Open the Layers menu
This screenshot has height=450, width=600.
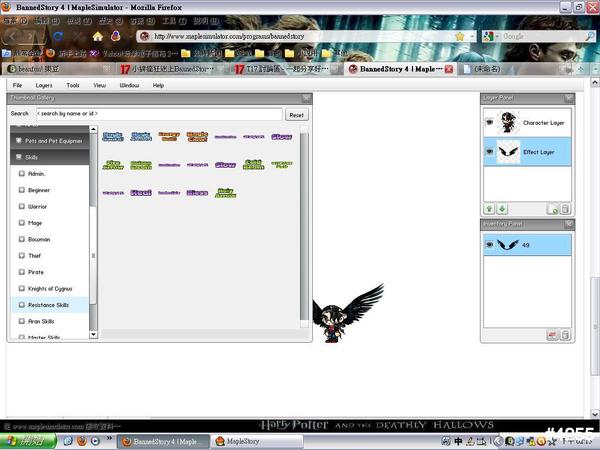(44, 85)
